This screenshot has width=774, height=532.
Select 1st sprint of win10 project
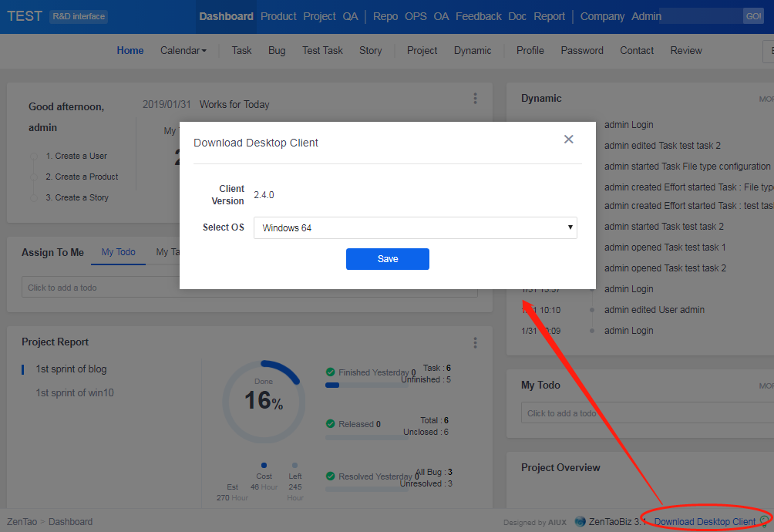[75, 393]
